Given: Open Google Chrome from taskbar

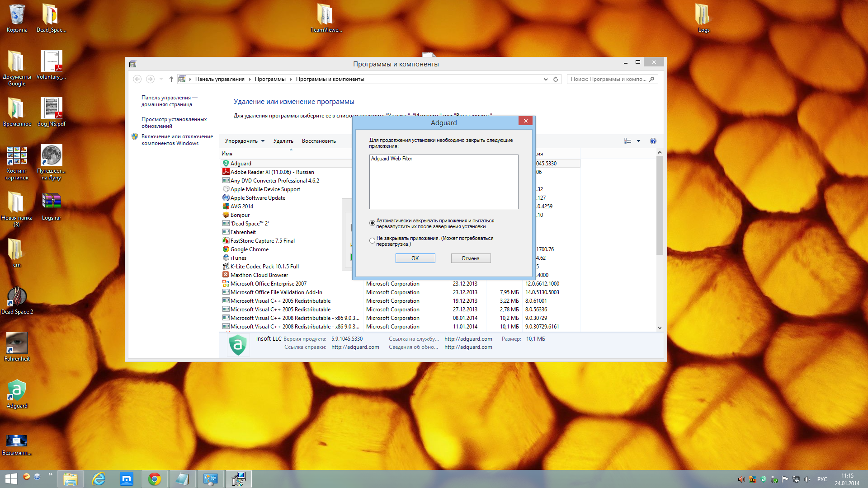Looking at the screenshot, I should pos(155,479).
